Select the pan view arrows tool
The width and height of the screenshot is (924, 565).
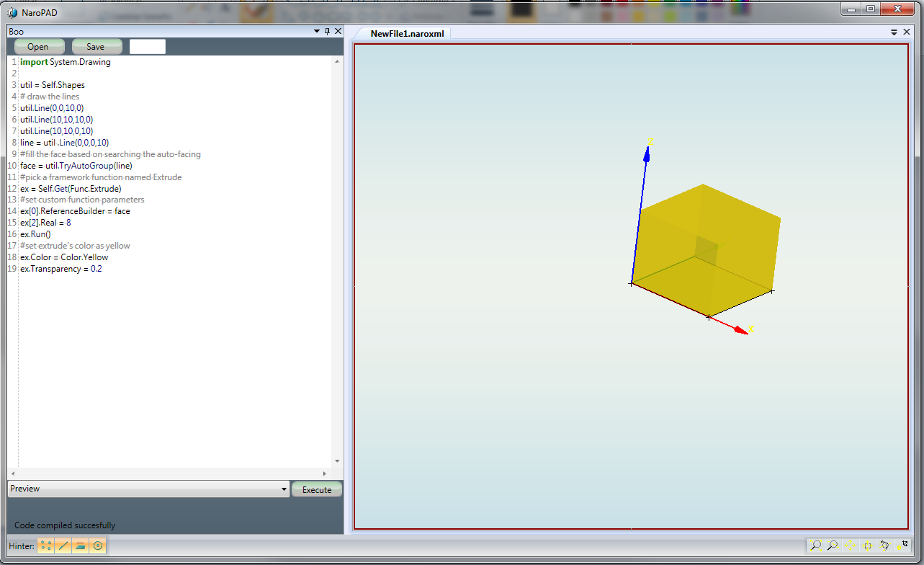tap(850, 546)
